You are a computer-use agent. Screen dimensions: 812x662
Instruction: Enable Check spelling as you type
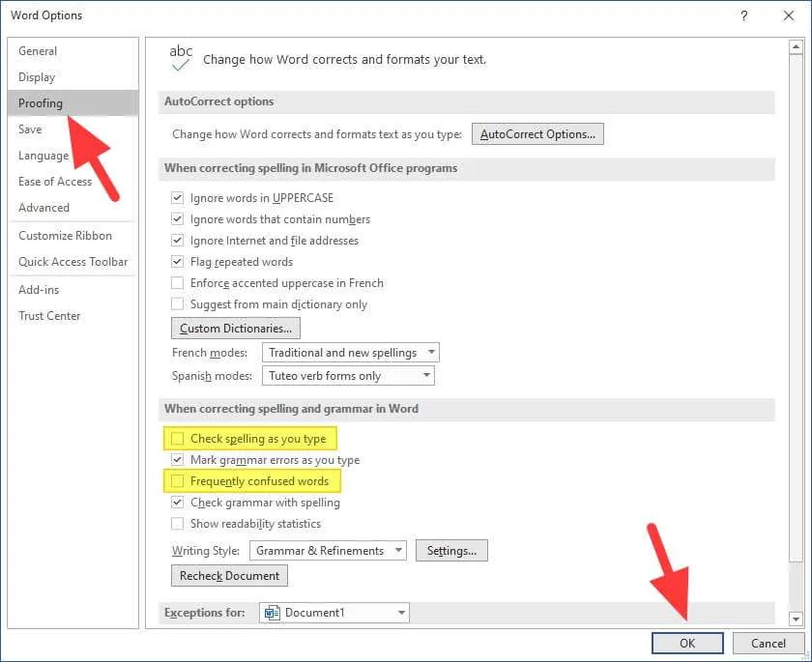177,439
